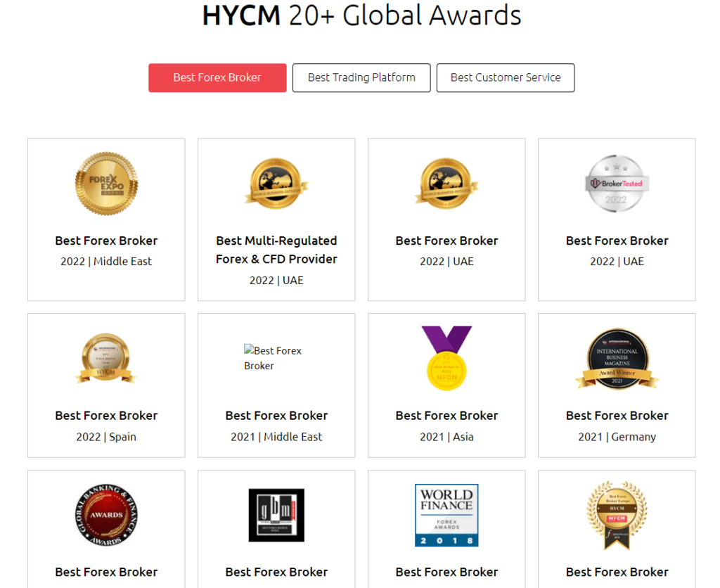Select the HYCM Spain award medal

click(106, 357)
